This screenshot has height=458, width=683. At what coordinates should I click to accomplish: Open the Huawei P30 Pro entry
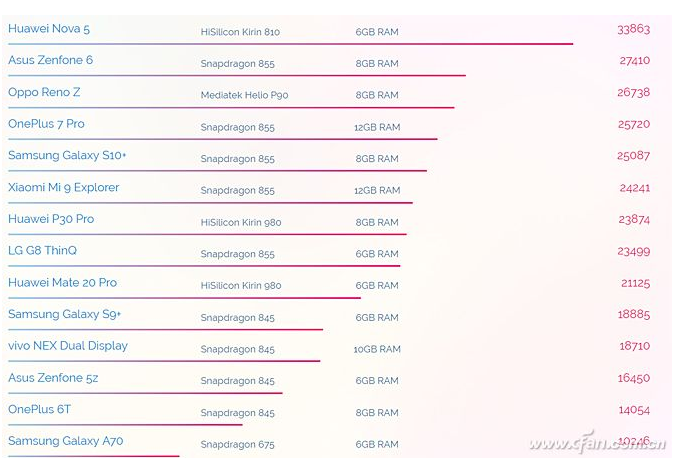(x=51, y=219)
